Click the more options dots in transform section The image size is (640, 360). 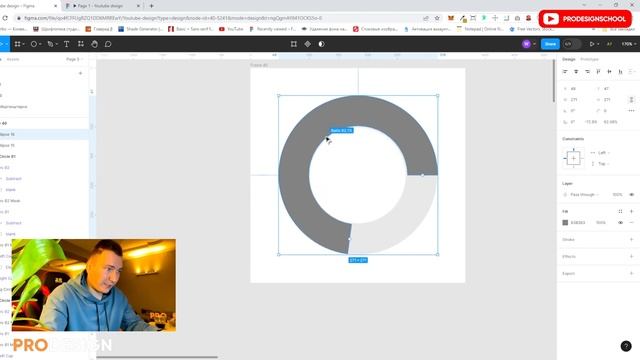click(x=631, y=111)
